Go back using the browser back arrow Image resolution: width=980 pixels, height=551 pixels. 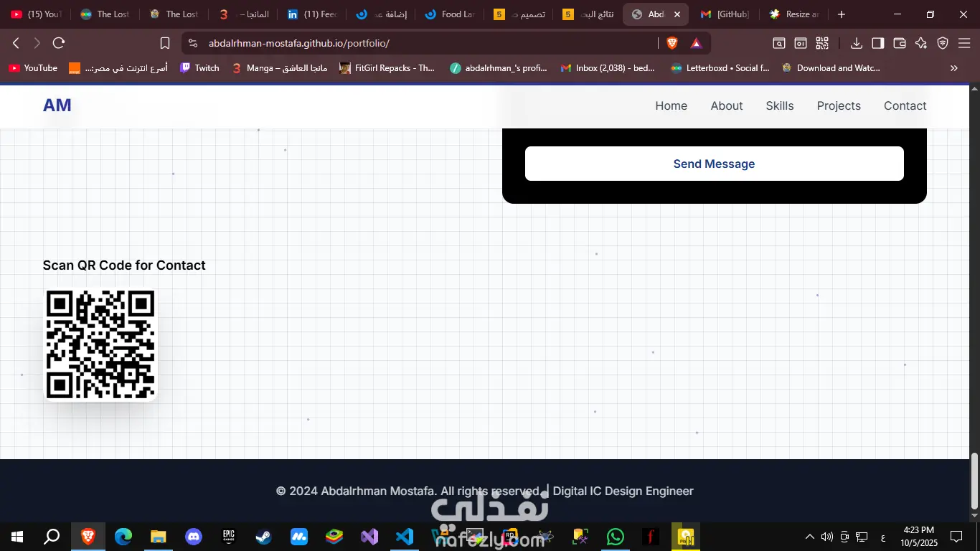point(16,43)
